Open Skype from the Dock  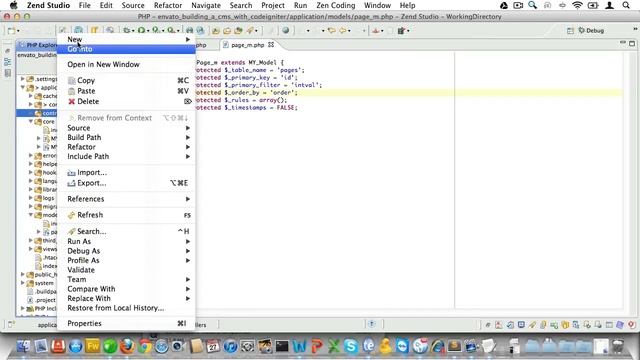351,347
